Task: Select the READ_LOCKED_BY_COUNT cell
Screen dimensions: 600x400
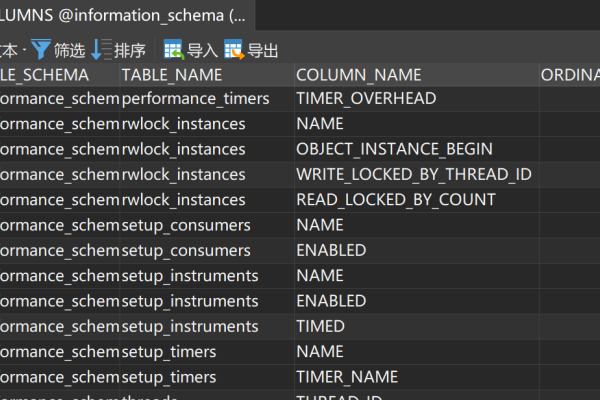Action: pyautogui.click(x=395, y=199)
